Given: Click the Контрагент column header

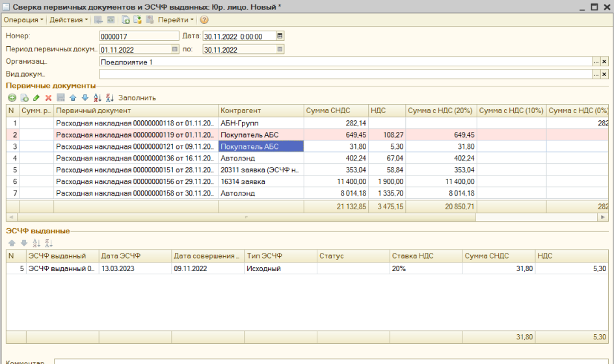Looking at the screenshot, I should coord(261,110).
